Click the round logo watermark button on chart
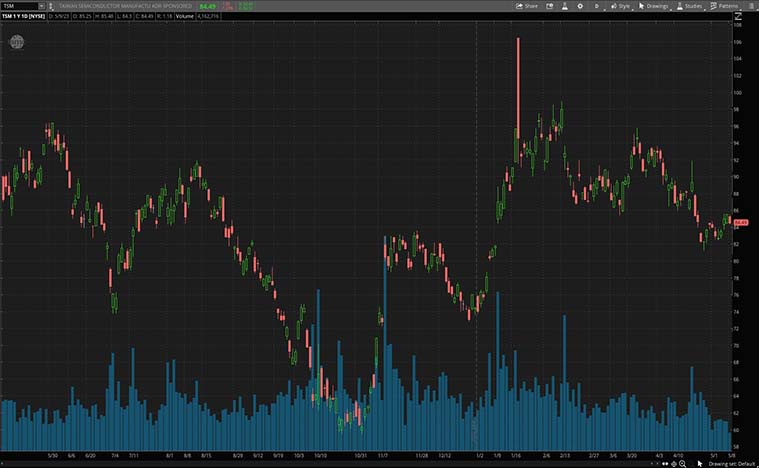 pos(17,42)
